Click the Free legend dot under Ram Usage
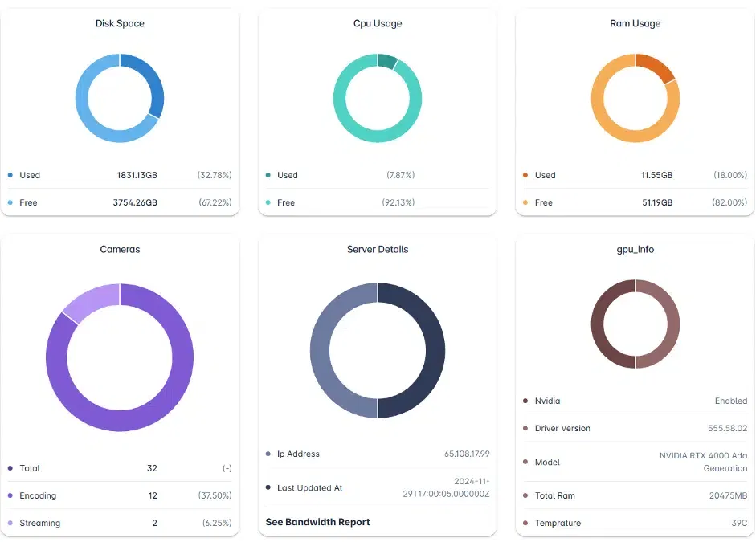 [525, 202]
